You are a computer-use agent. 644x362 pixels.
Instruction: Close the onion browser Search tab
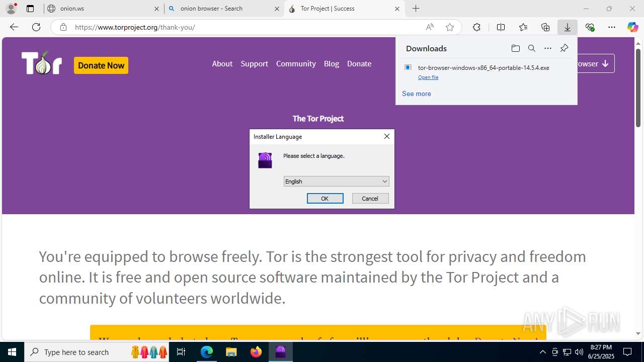click(277, 9)
